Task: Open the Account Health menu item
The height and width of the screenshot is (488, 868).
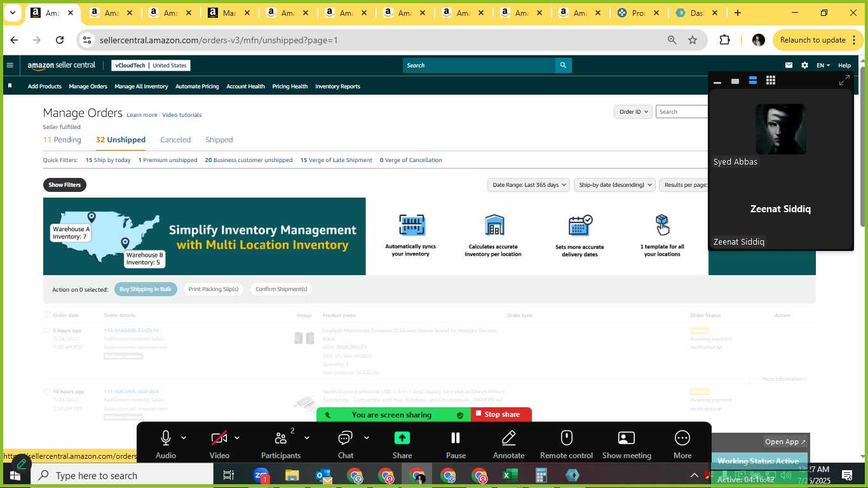Action: pyautogui.click(x=245, y=86)
